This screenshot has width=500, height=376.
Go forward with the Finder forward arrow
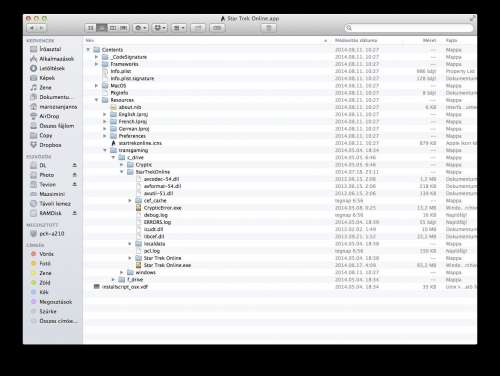[x=42, y=28]
